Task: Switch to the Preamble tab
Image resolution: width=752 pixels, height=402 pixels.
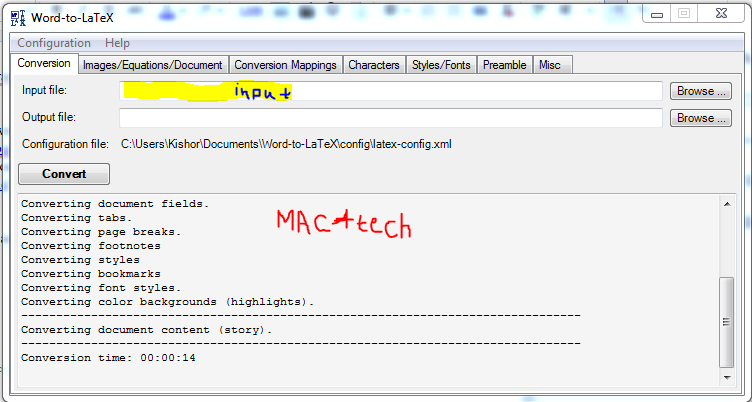Action: tap(505, 65)
